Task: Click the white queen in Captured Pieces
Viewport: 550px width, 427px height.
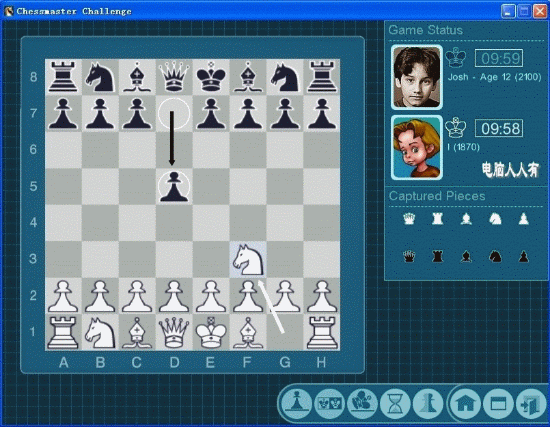Action: click(x=409, y=219)
